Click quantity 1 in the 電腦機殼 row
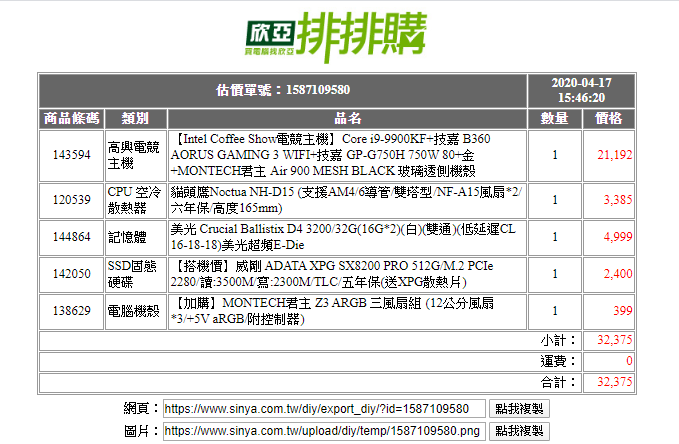 pyautogui.click(x=555, y=311)
